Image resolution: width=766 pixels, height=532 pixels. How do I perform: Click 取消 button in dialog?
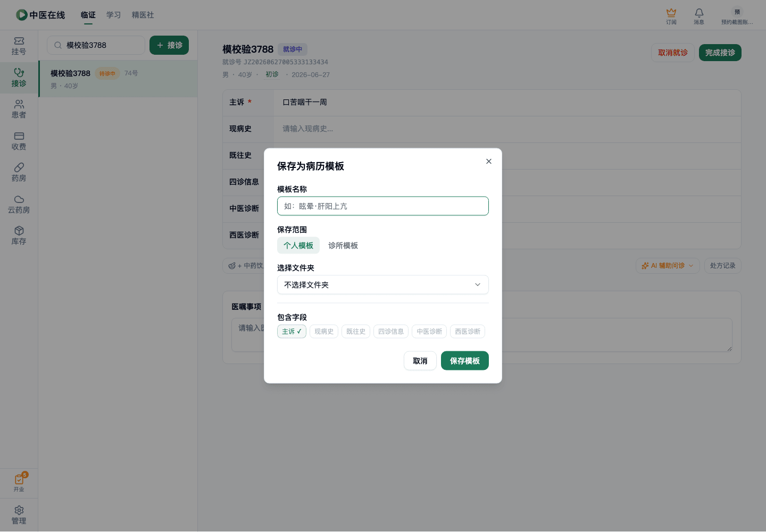pos(420,361)
